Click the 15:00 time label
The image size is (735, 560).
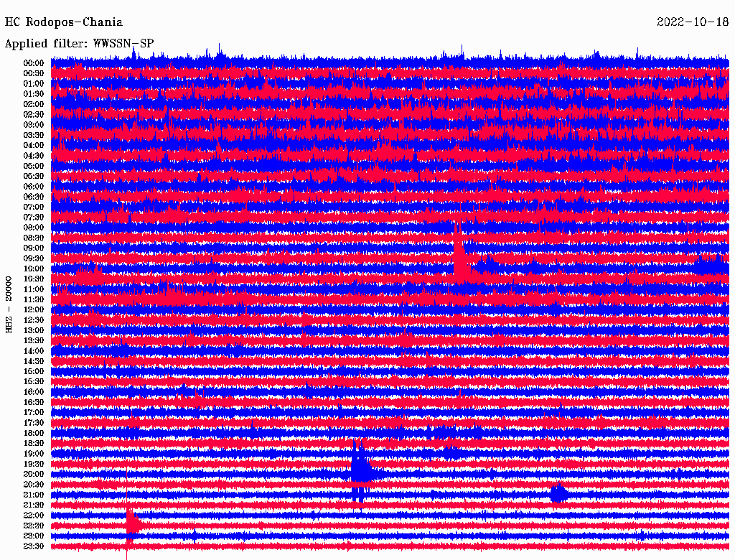(34, 371)
